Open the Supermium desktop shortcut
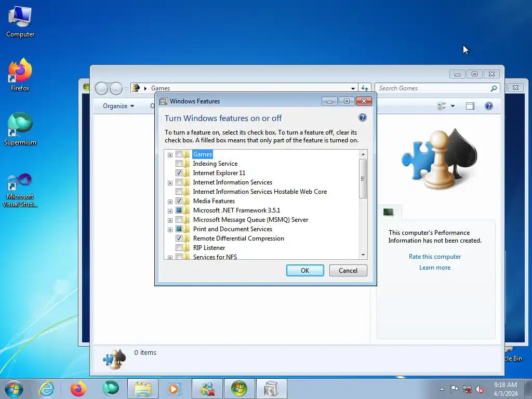Viewport: 532px width, 399px height. 20,129
